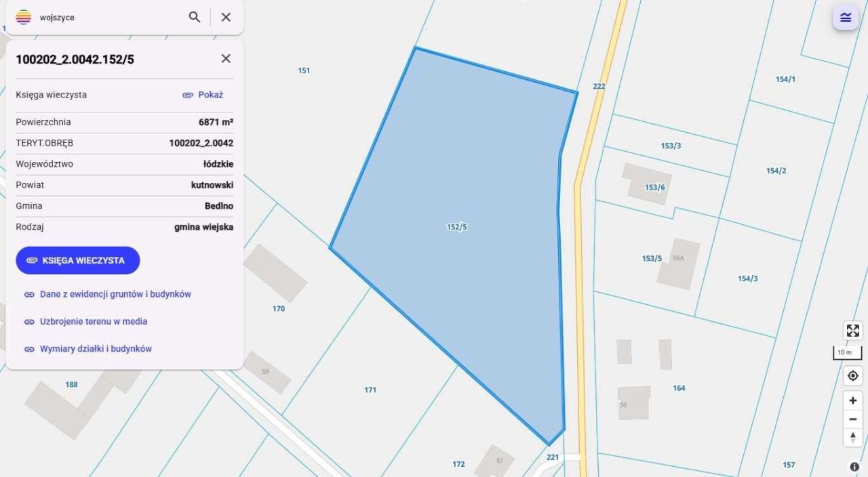Click parcel label '172' on the map
Screen dimensions: 868x477
(458, 464)
